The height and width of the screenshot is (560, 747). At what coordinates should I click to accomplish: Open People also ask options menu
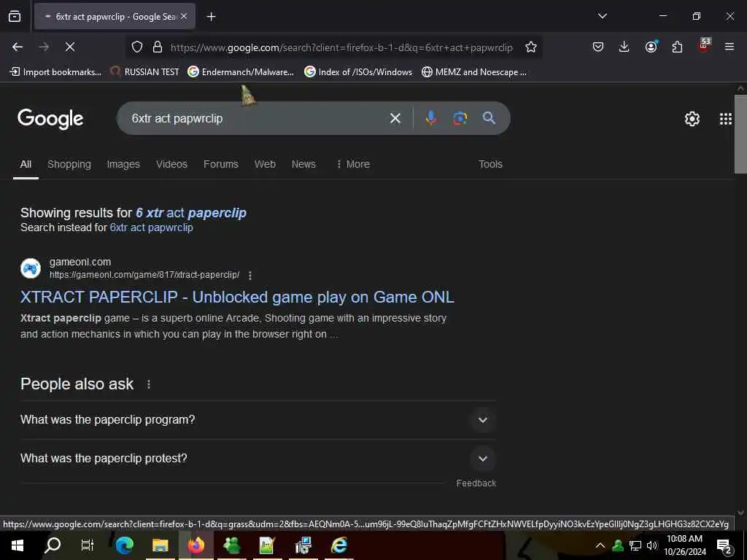[x=149, y=384]
